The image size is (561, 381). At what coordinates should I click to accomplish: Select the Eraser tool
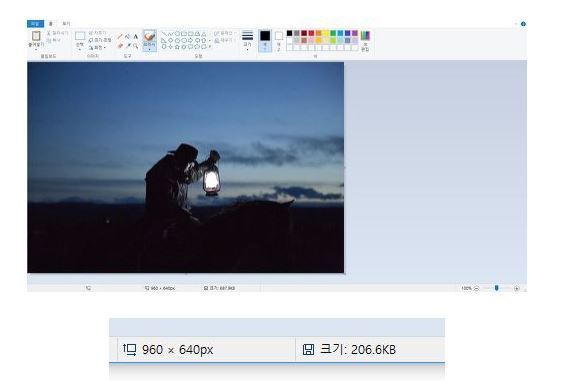[120, 46]
